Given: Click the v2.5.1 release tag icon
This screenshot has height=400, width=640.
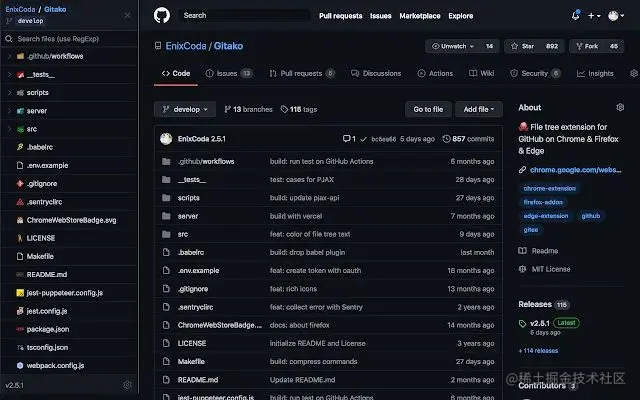Looking at the screenshot, I should pyautogui.click(x=522, y=324).
